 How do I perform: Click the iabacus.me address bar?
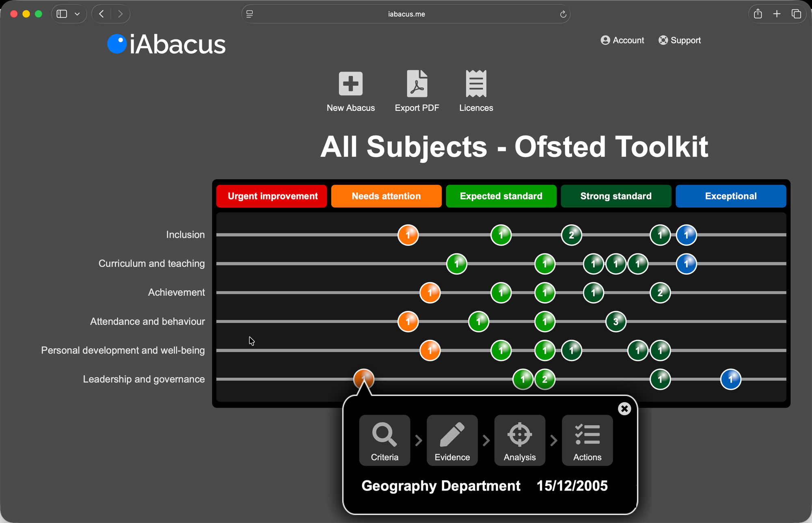tap(406, 14)
